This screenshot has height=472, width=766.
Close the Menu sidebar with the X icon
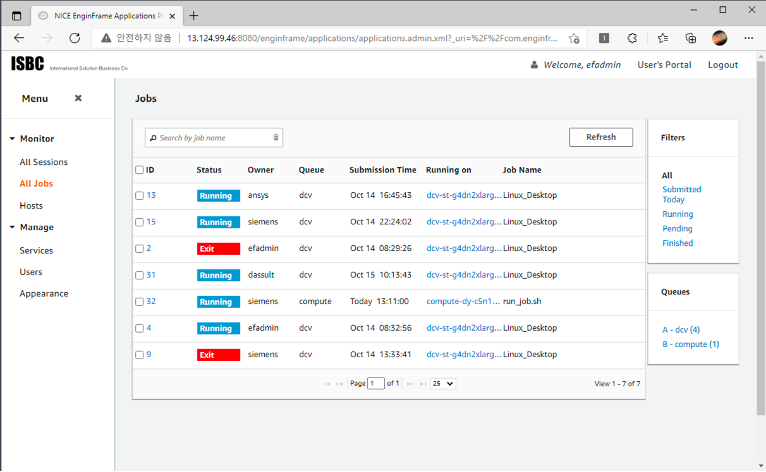78,98
